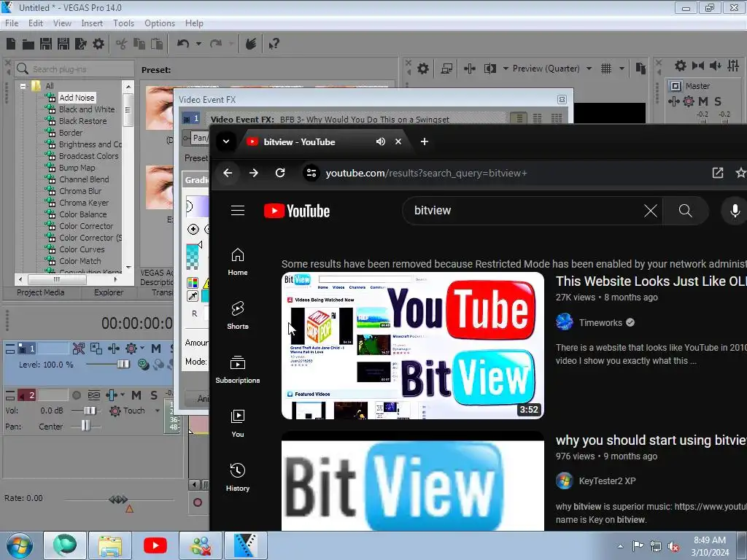The width and height of the screenshot is (747, 560).
Task: Open the File menu
Action: click(x=12, y=23)
